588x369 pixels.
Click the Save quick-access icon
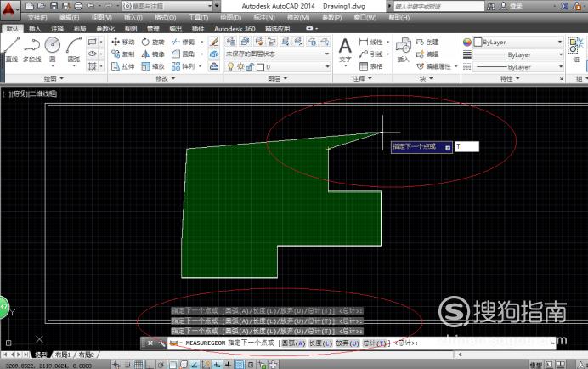(x=54, y=6)
